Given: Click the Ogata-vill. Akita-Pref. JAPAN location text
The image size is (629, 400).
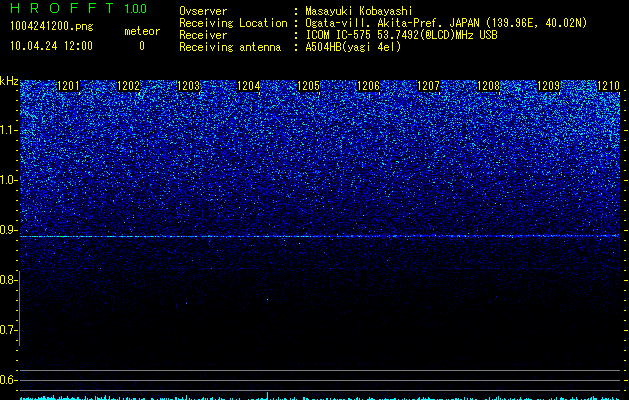Looking at the screenshot, I should (446, 23).
